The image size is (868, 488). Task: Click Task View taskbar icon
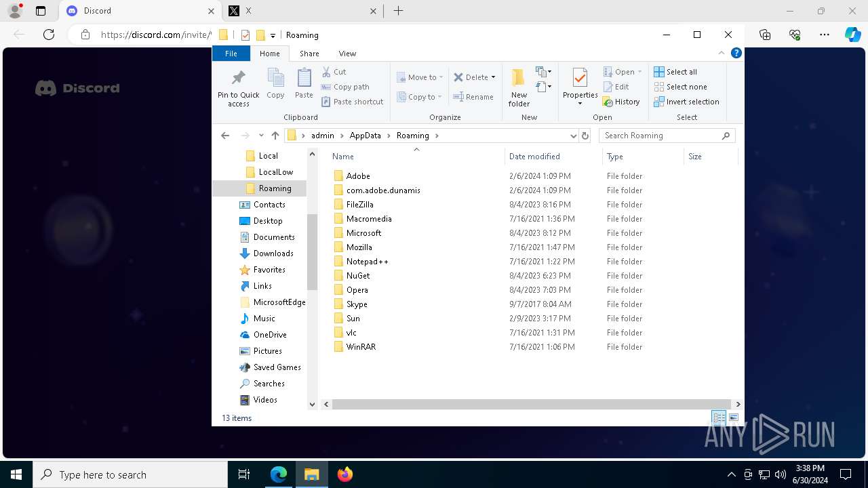click(x=244, y=474)
